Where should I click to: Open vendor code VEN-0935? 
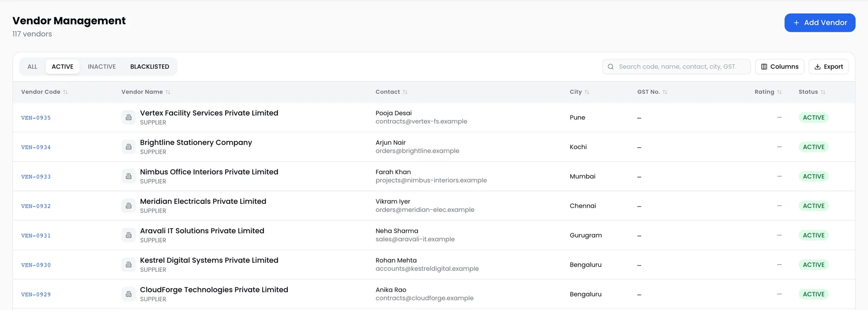[36, 118]
